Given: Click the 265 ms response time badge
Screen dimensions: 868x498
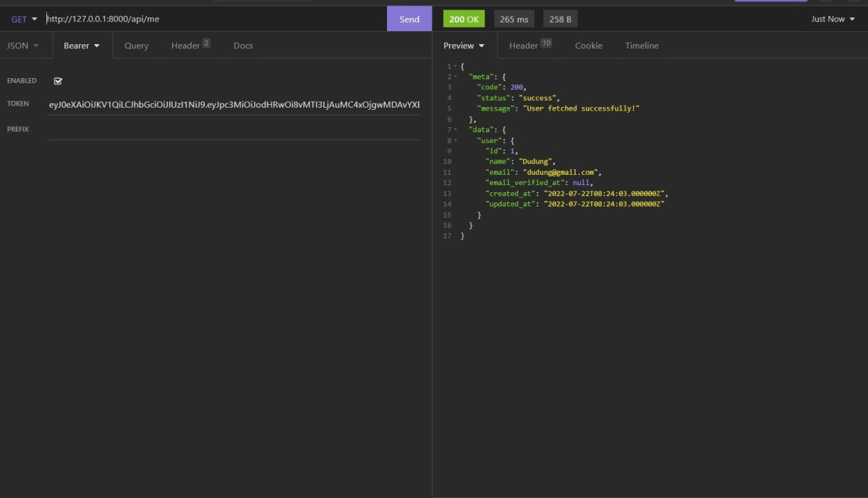Looking at the screenshot, I should (514, 20).
